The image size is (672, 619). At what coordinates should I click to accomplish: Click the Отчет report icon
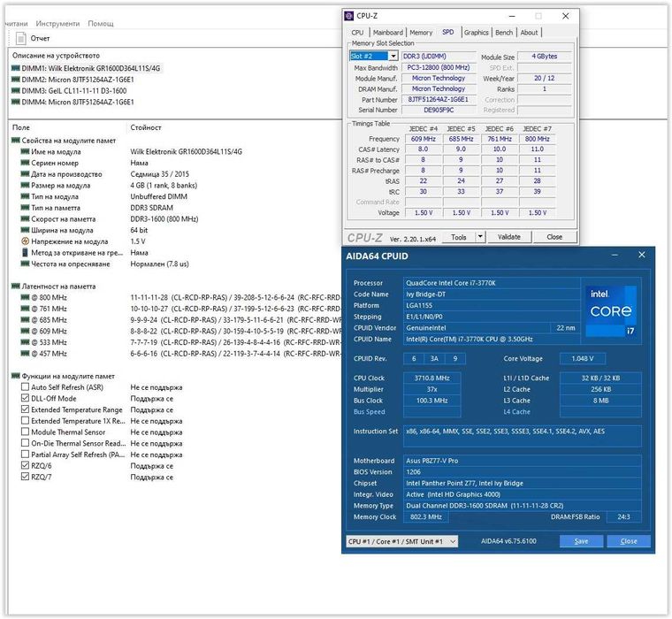[x=20, y=39]
